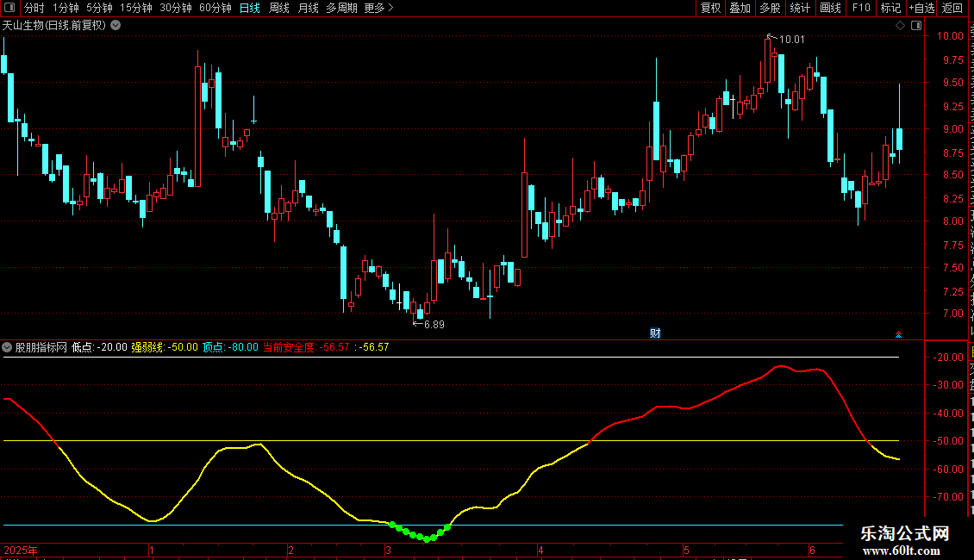Click the panel layout icon at top-left
Screen dimensions: 974x560
(x=9, y=8)
